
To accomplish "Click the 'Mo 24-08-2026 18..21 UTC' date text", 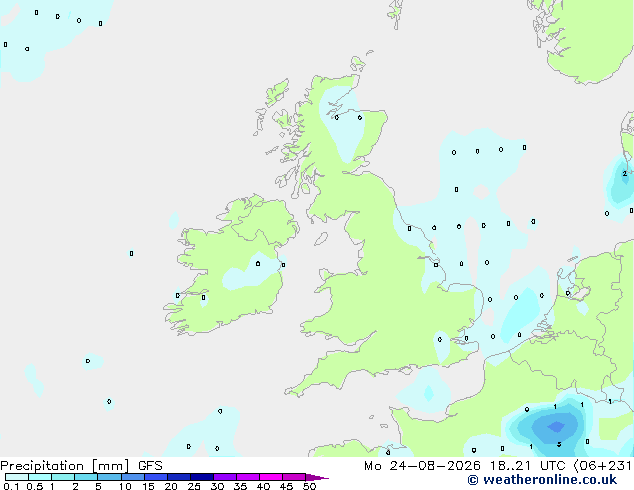I will 464,466.
